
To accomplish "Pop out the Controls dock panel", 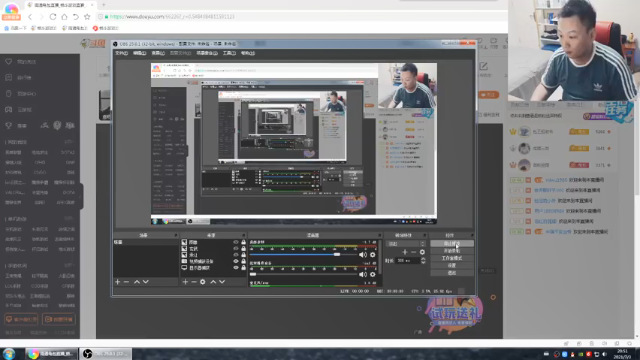I will point(472,236).
